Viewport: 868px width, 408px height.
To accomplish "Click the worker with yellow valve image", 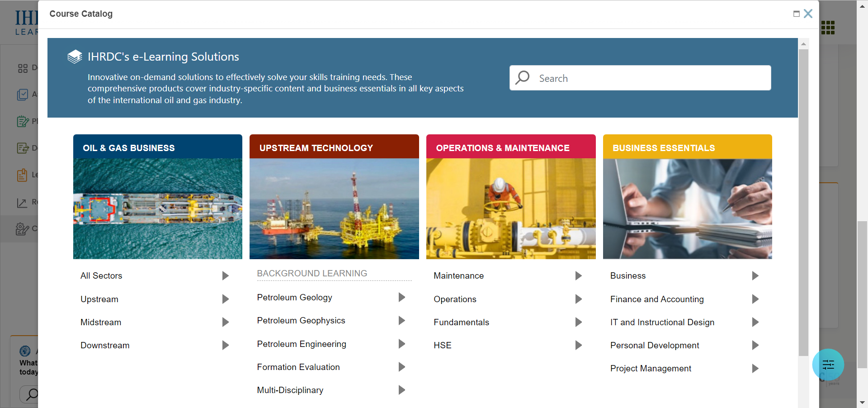I will click(x=511, y=209).
